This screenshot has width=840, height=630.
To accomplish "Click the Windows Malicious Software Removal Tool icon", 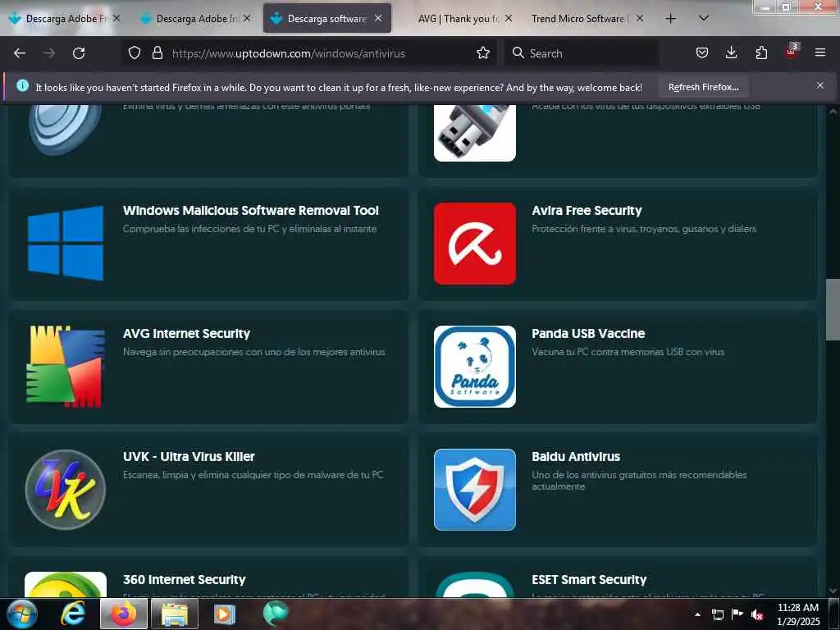I will click(66, 243).
